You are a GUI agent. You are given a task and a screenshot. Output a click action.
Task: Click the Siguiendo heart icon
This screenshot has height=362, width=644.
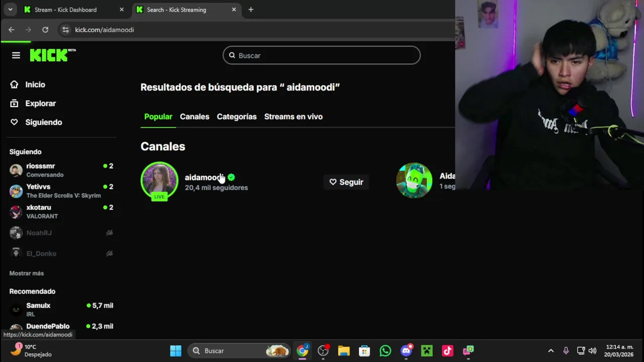[14, 122]
